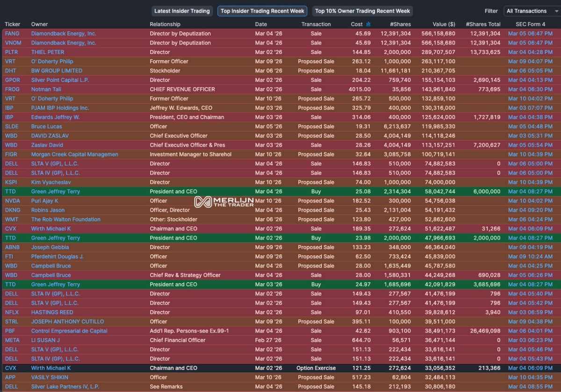
Task: Open SEC Form 4 Mar 04 04:28 PM
Action: [x=531, y=52]
